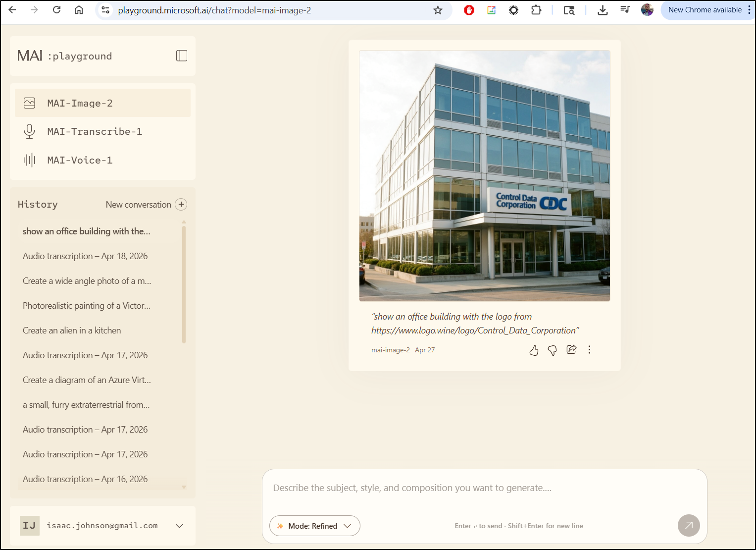
Task: Click the thumbs down icon
Action: 552,350
